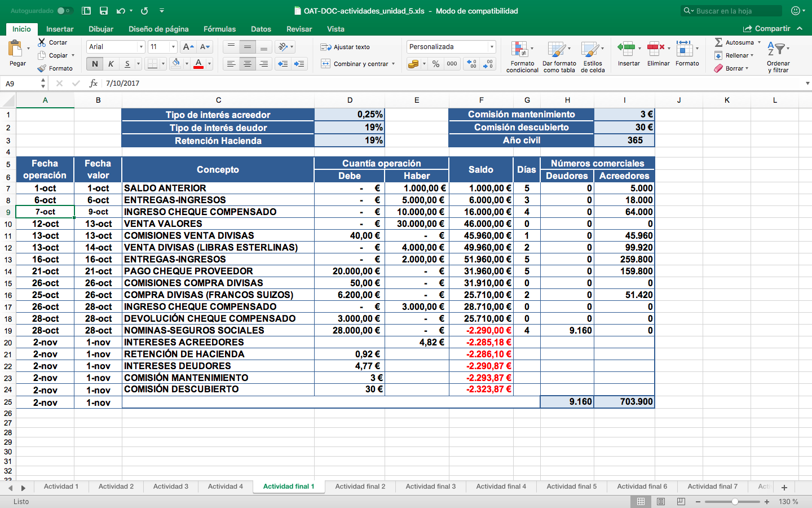Click the Save icon in title bar
Viewport: 812px width, 508px height.
point(103,11)
